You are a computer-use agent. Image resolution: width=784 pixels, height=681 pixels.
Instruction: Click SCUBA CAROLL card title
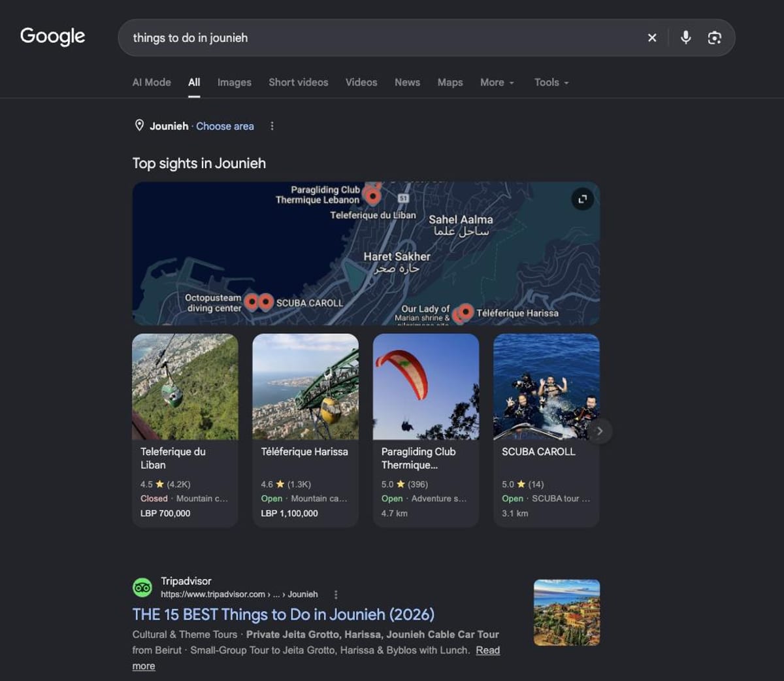pos(538,452)
